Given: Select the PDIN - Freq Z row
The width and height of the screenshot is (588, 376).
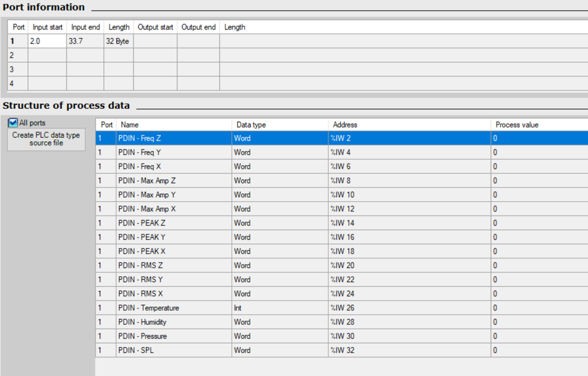Looking at the screenshot, I should [341, 138].
